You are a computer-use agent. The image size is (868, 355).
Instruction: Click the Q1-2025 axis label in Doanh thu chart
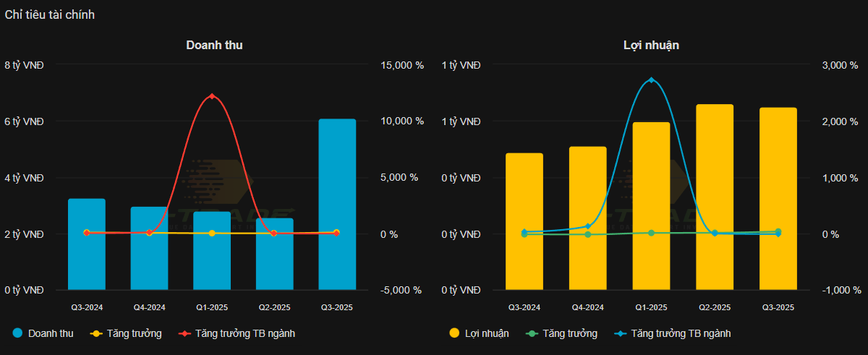[212, 307]
